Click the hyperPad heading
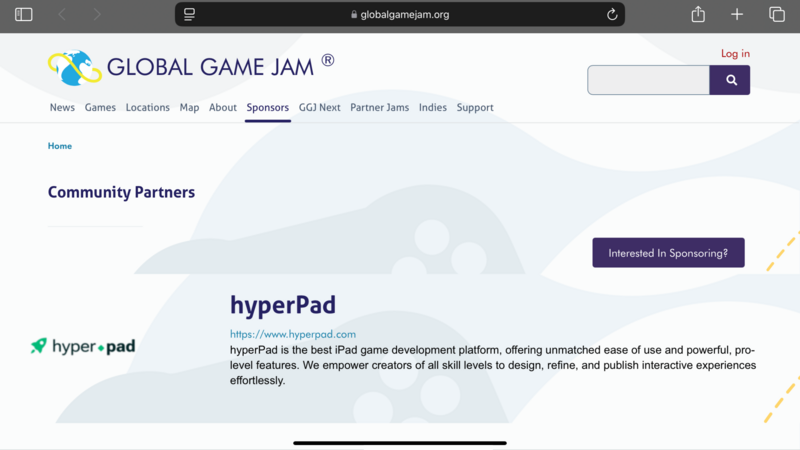800x450 pixels. pyautogui.click(x=283, y=305)
